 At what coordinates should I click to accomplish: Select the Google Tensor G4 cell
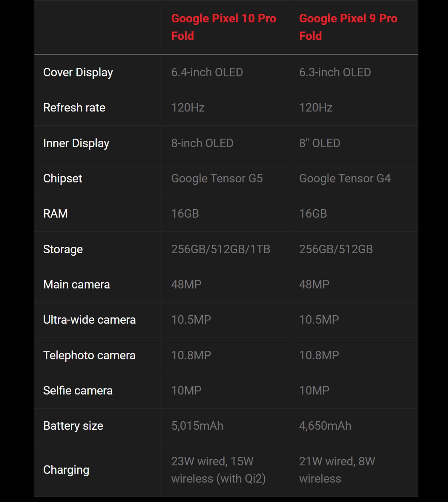pyautogui.click(x=345, y=179)
